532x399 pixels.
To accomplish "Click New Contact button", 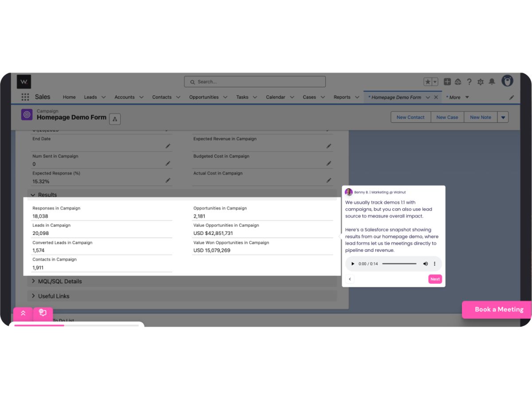I will click(411, 117).
